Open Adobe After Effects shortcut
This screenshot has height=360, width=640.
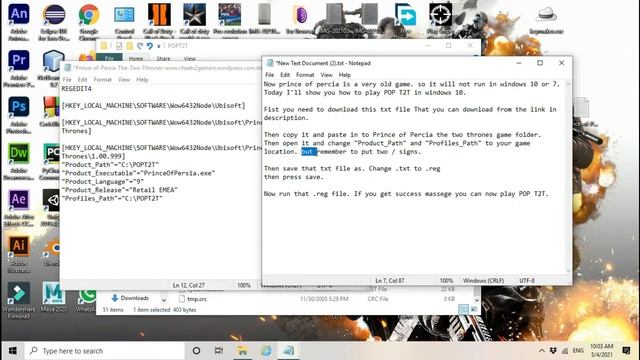[19, 207]
